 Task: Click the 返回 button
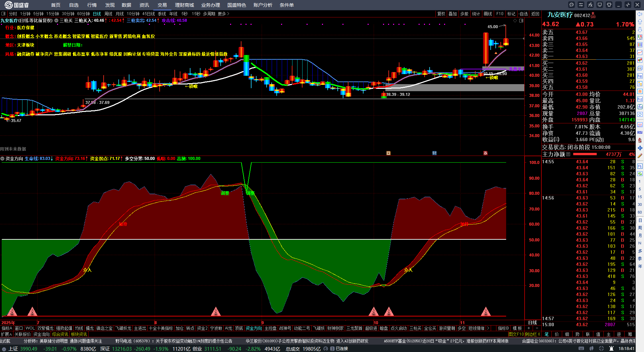click(x=535, y=14)
